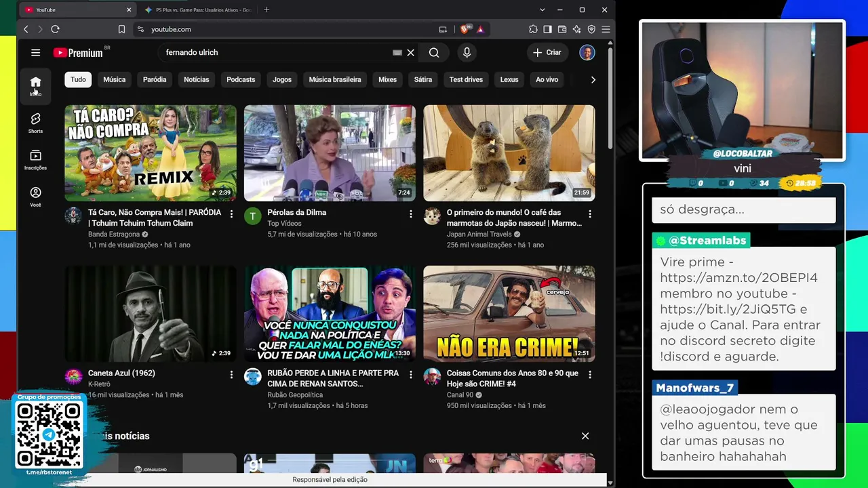Open the YouTube hamburger guide menu
Viewport: 868px width, 488px height.
[35, 52]
